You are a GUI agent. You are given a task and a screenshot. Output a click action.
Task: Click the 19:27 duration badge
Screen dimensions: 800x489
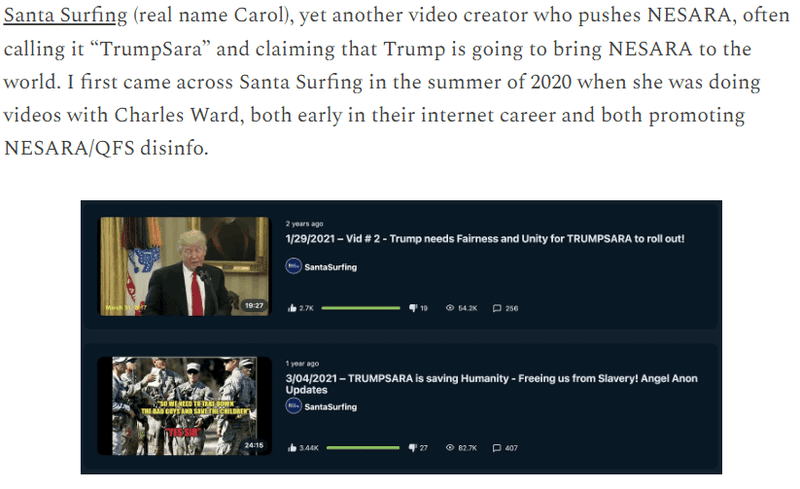click(254, 305)
